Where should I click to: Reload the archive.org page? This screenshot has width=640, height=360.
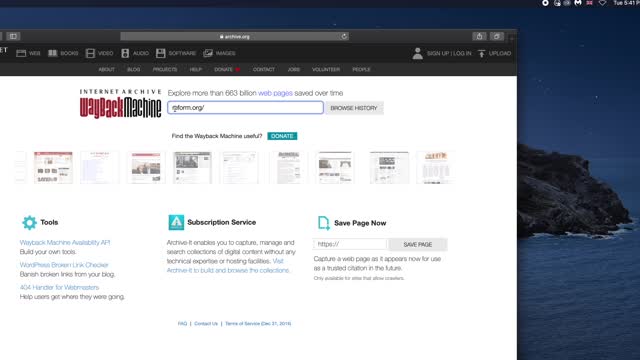[x=344, y=36]
